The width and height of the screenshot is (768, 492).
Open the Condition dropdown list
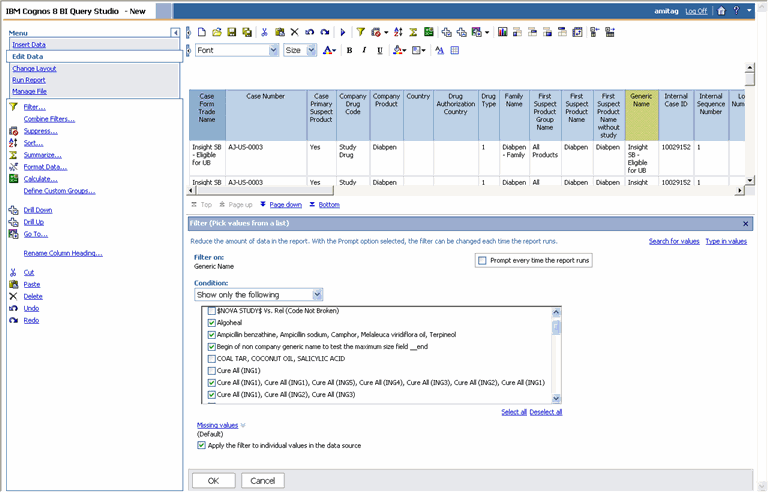point(317,295)
